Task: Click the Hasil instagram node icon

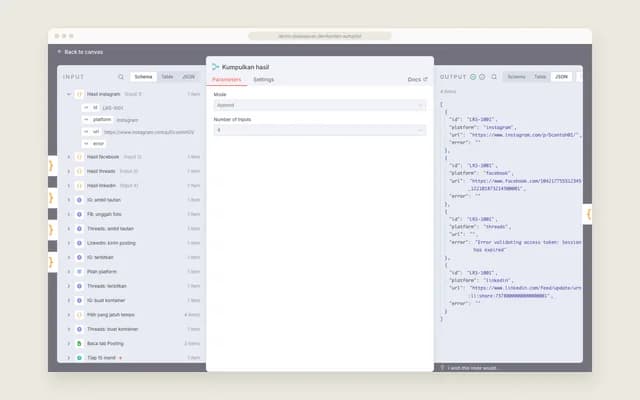Action: pos(79,94)
